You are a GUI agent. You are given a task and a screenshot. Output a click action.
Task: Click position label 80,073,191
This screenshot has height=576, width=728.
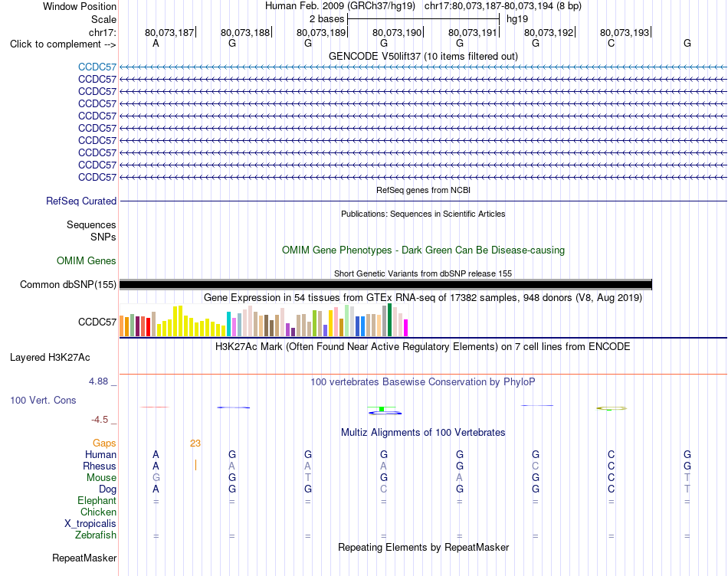(473, 32)
